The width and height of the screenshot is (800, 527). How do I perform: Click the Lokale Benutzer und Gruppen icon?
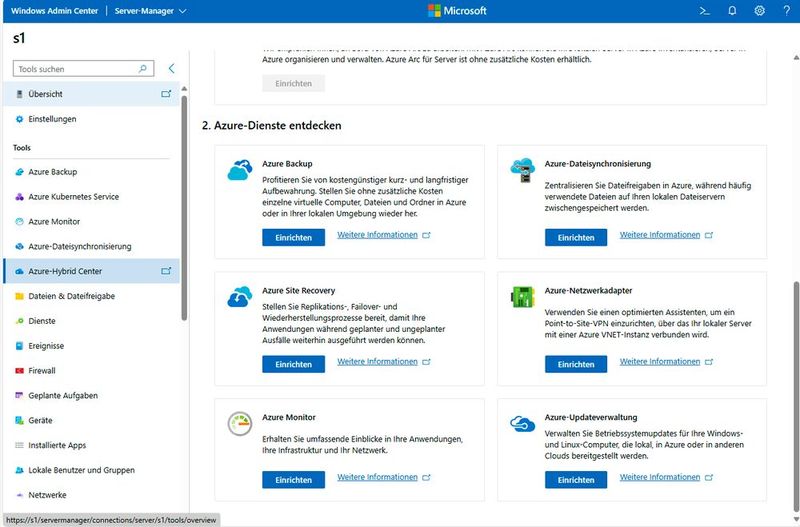[19, 470]
